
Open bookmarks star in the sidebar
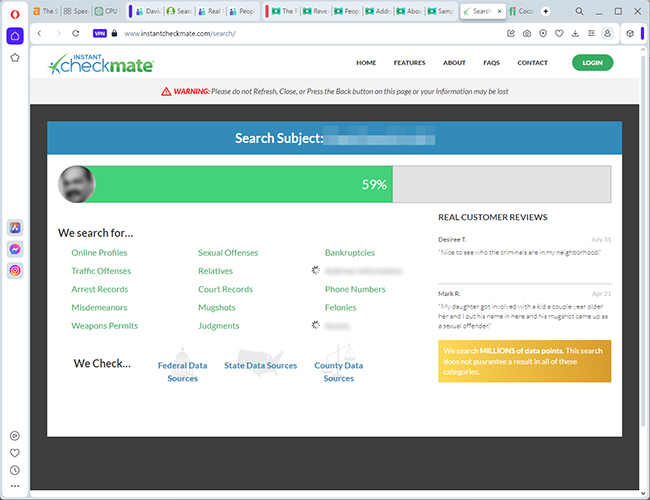pyautogui.click(x=15, y=58)
